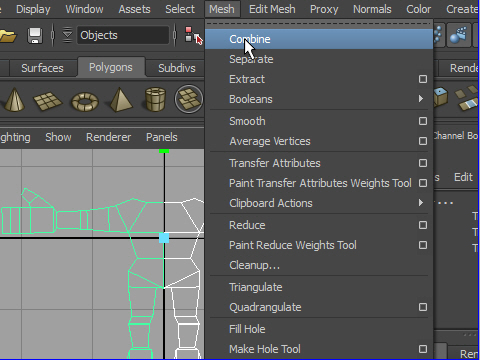
Task: Create a polygon pipe from shelf
Action: (x=155, y=99)
